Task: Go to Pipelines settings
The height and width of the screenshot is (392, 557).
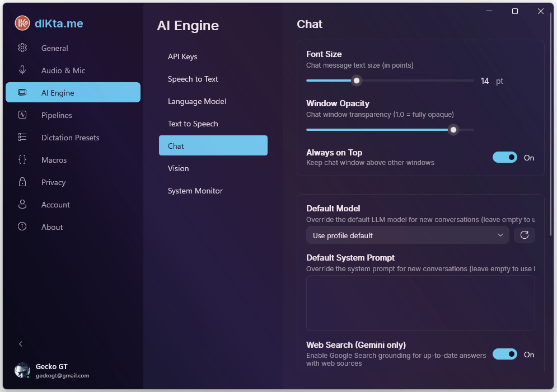Action: [x=73, y=115]
